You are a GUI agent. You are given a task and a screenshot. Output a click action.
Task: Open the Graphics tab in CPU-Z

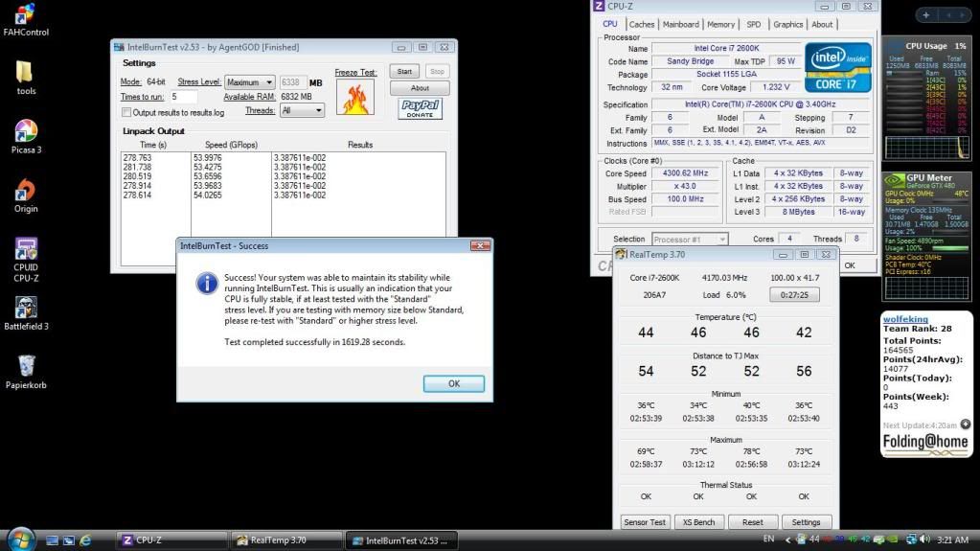(x=787, y=24)
